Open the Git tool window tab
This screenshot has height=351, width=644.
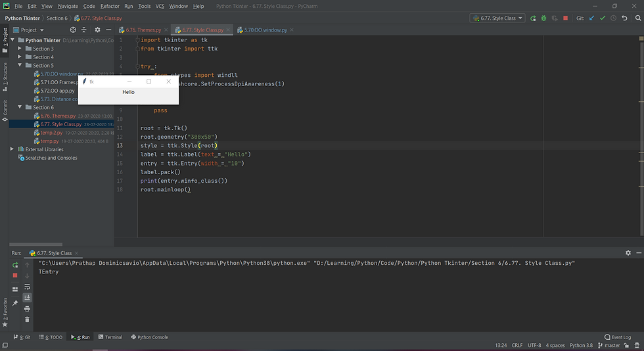[x=22, y=337]
